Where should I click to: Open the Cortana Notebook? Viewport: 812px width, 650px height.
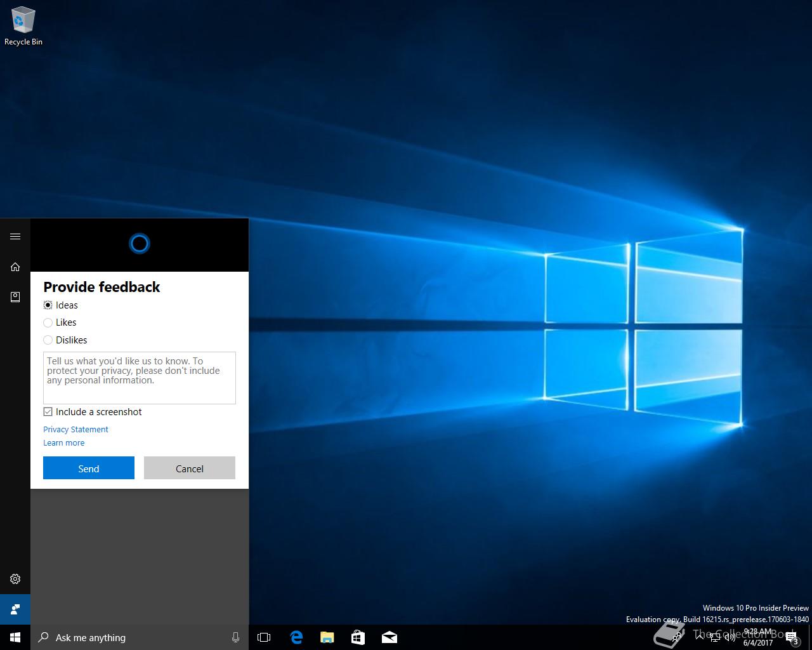tap(15, 296)
